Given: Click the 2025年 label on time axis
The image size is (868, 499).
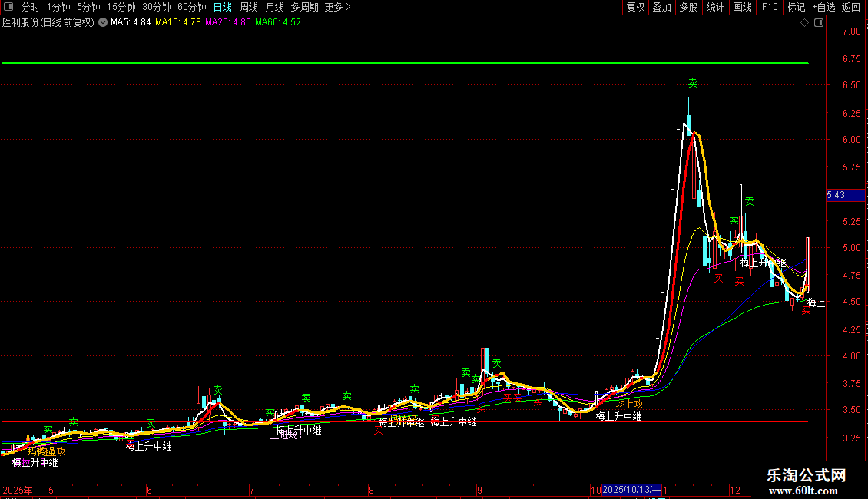Looking at the screenshot, I should point(18,491).
